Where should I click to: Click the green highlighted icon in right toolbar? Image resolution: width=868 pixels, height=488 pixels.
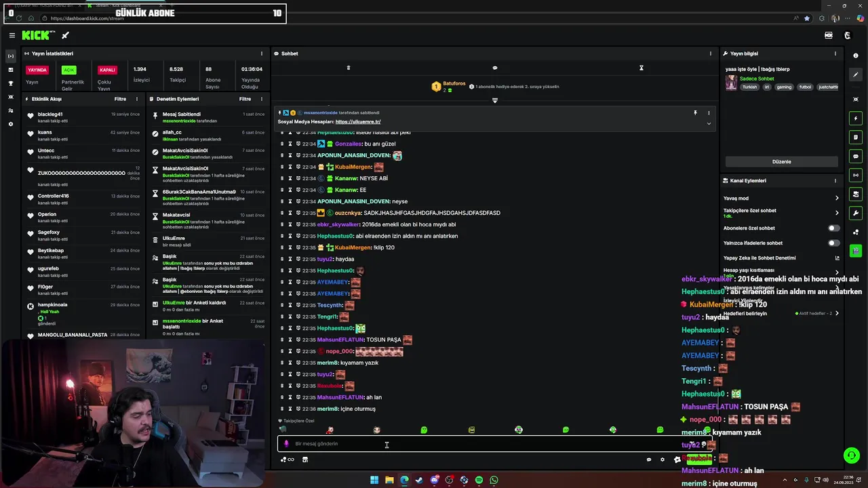coord(856,251)
